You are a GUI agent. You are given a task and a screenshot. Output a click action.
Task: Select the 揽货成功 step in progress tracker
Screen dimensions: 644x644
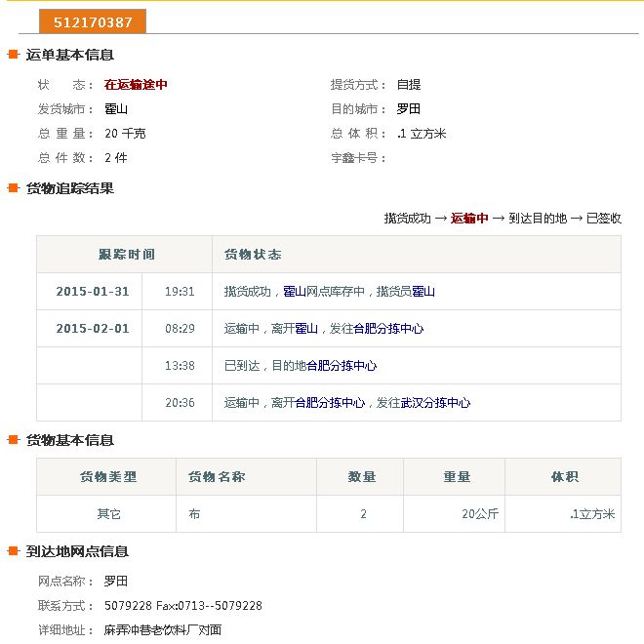click(x=407, y=219)
